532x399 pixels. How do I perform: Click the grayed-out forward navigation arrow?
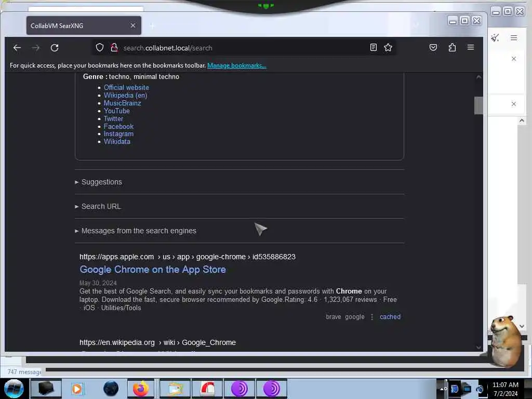[36, 48]
